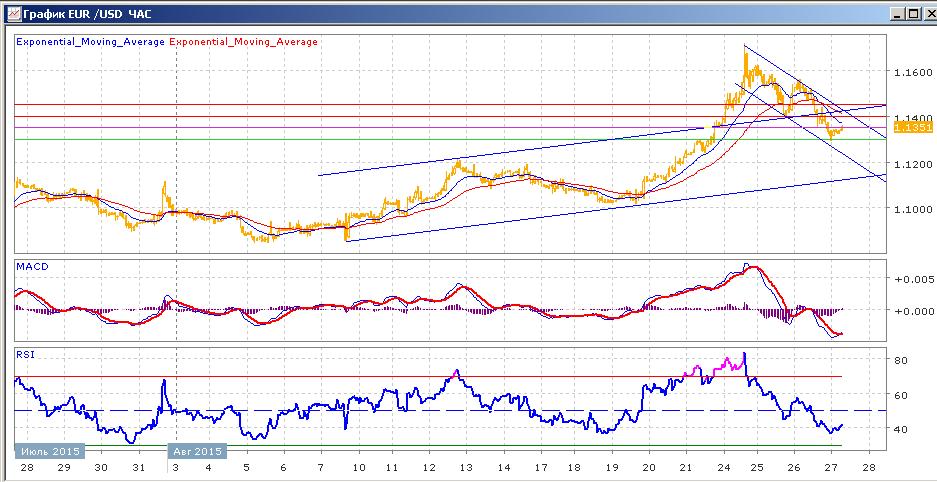937x482 pixels.
Task: Click the RSI scale value 60
Action: click(901, 395)
